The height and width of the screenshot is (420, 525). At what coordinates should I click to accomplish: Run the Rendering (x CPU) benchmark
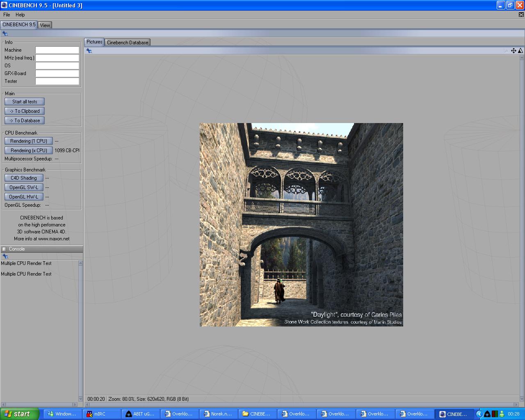[x=29, y=151]
